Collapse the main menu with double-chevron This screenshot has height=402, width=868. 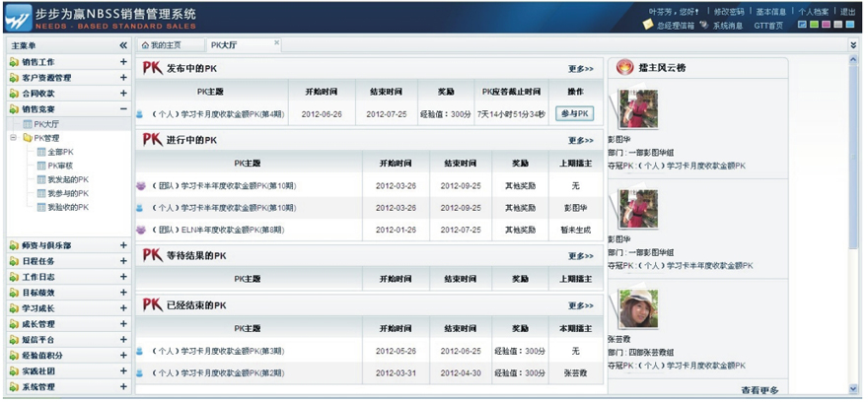point(123,45)
